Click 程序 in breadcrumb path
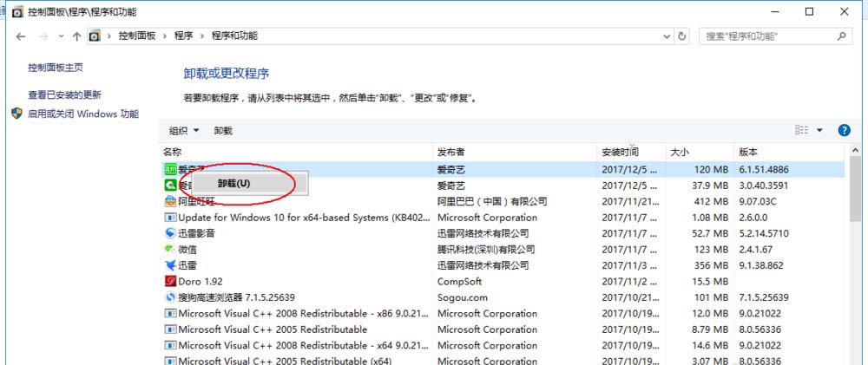Viewport: 868px width, 365px height. pyautogui.click(x=183, y=36)
